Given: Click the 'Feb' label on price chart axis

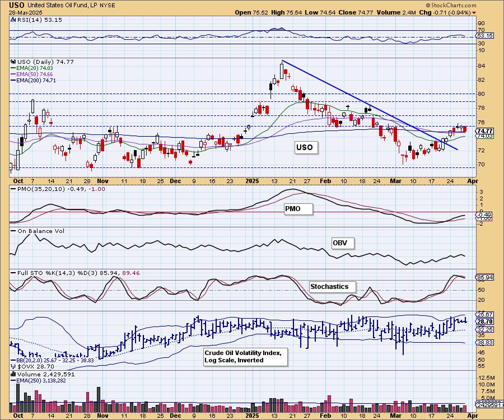Looking at the screenshot, I should (x=325, y=181).
